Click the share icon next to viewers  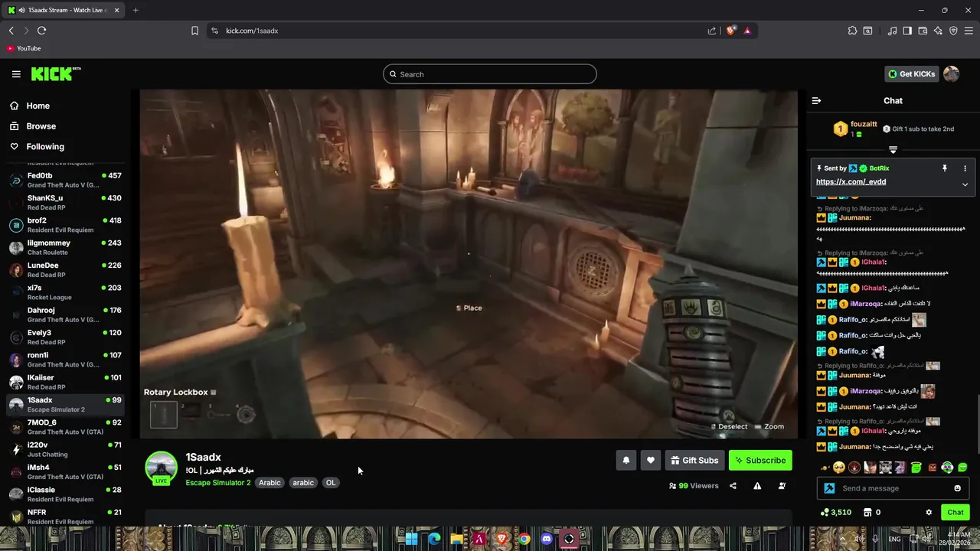tap(733, 486)
